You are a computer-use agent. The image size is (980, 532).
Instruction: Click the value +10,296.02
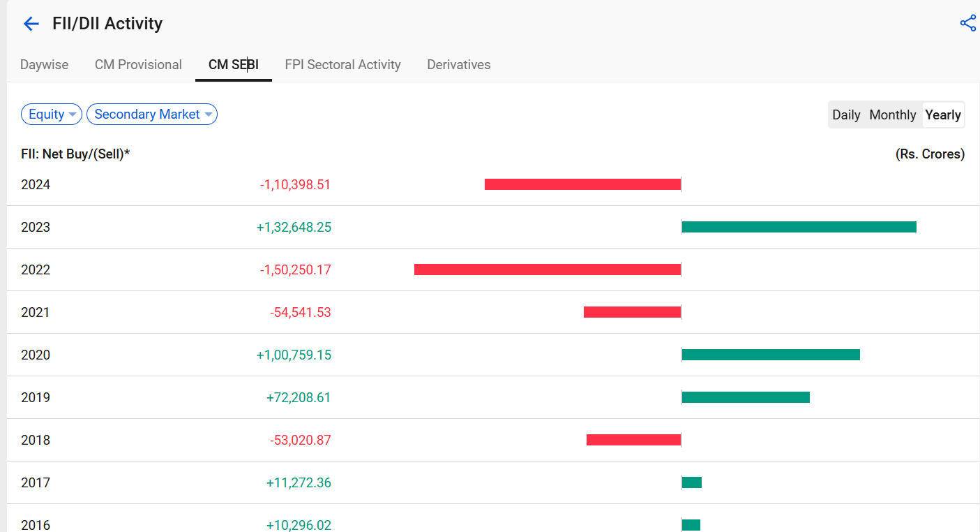point(299,525)
